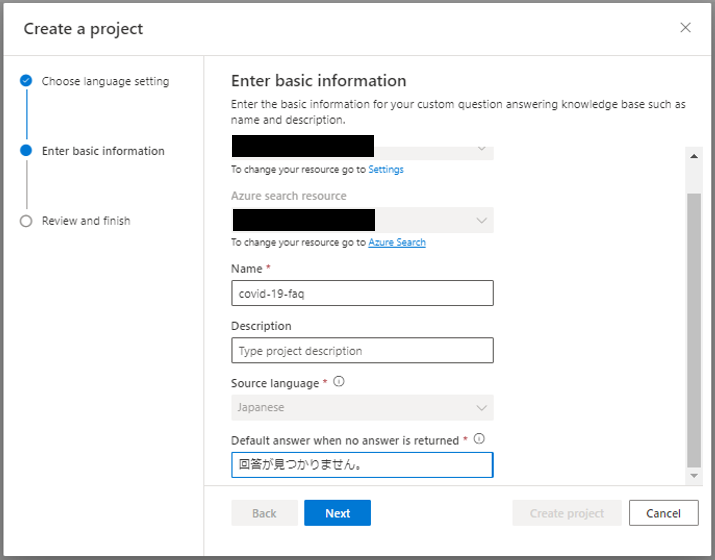
Task: Open the Settings link
Action: tap(386, 169)
